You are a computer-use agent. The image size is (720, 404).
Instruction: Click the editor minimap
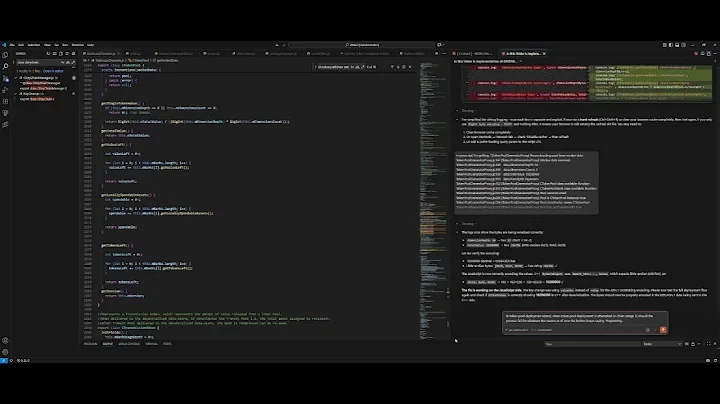433,201
